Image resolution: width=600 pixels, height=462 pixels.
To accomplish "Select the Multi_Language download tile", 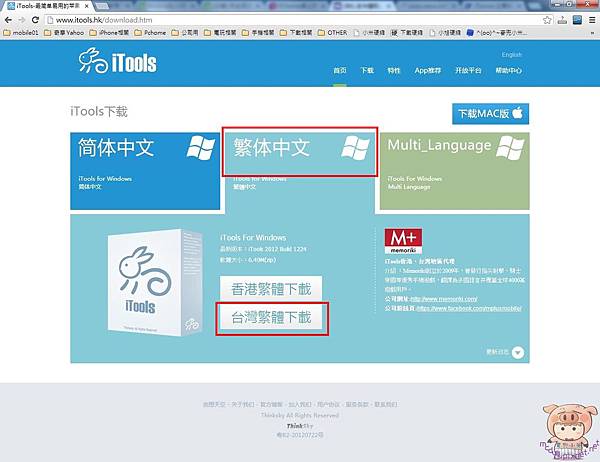I will click(455, 171).
